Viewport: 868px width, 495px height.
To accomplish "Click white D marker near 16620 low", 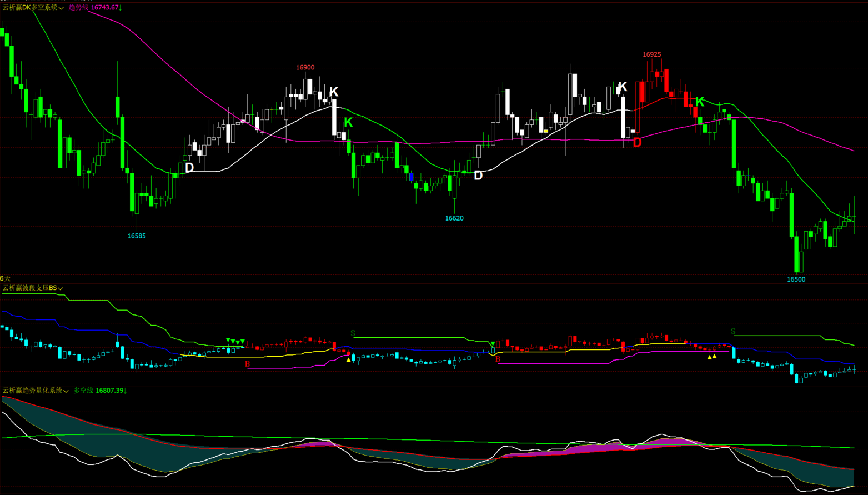I will [478, 176].
